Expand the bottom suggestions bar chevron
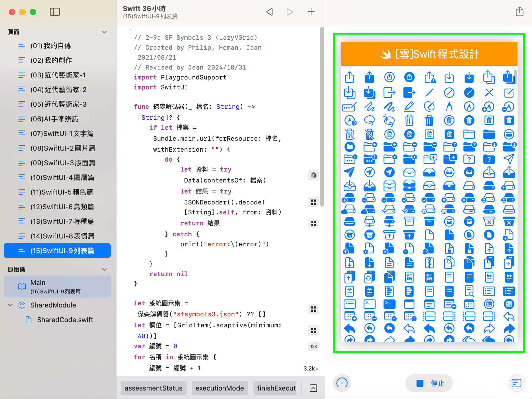Viewport: 532px width, 399px height. (x=313, y=388)
